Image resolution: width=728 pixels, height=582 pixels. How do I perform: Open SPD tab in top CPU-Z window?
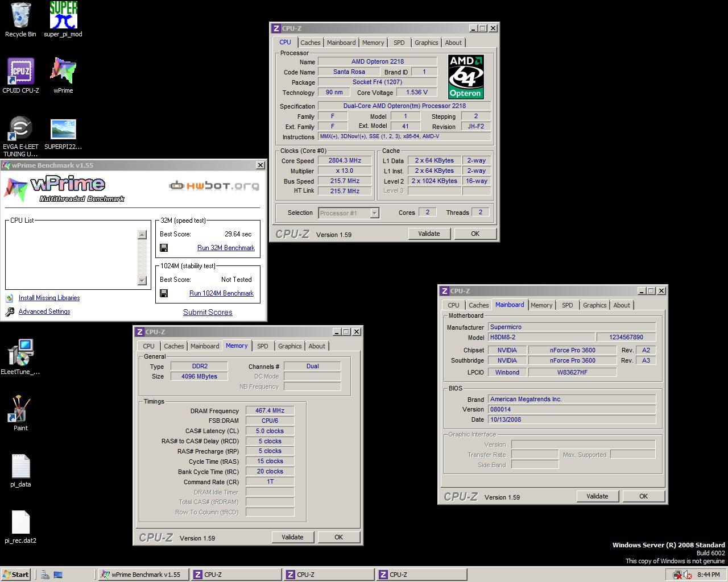pyautogui.click(x=399, y=43)
